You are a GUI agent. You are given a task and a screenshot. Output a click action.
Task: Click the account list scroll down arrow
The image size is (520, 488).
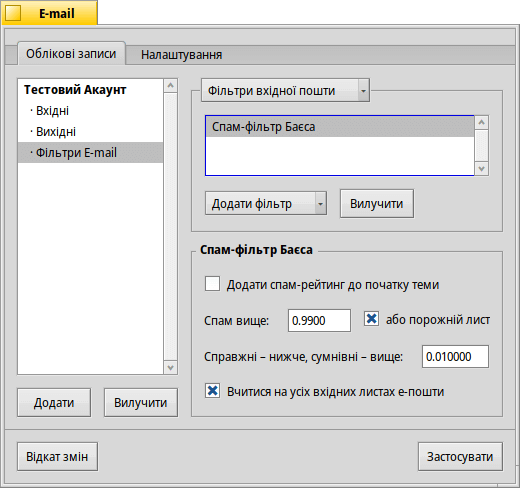point(171,368)
